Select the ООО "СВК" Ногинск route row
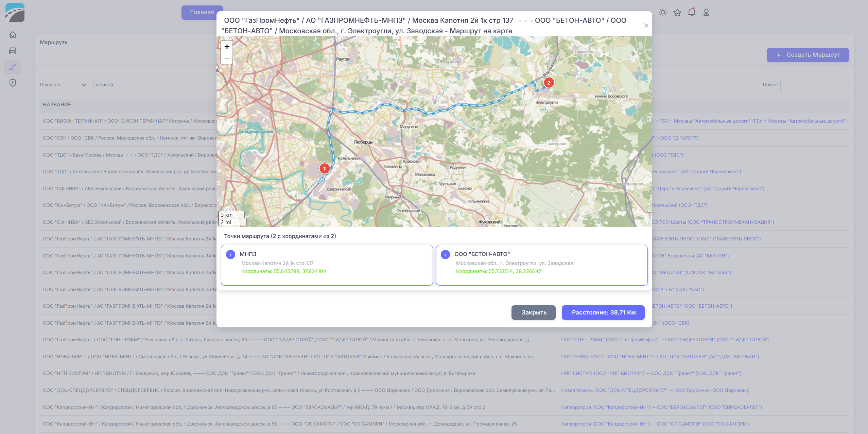The width and height of the screenshot is (868, 434). coord(129,138)
